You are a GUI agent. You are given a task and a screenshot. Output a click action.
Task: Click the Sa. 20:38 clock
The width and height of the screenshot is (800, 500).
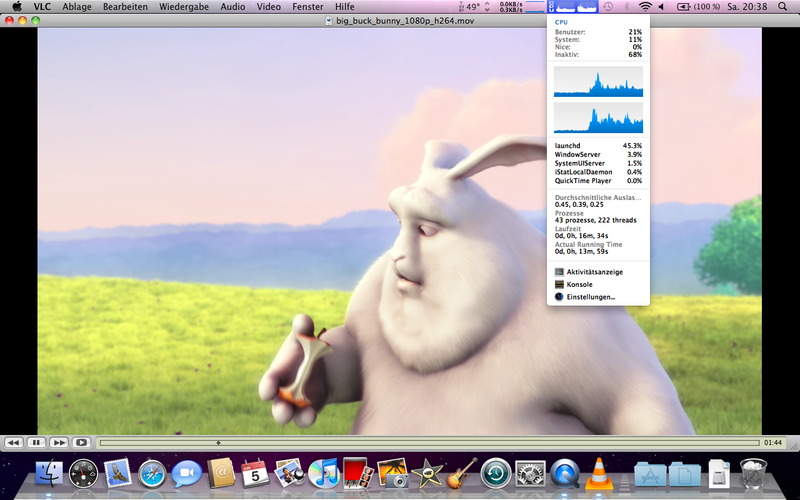[747, 7]
